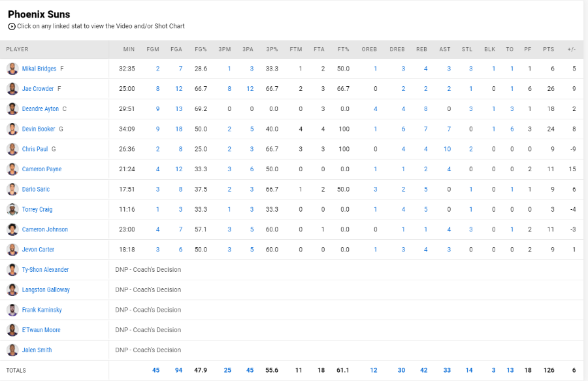The image size is (588, 381).
Task: View team total 13 turnovers
Action: point(510,370)
